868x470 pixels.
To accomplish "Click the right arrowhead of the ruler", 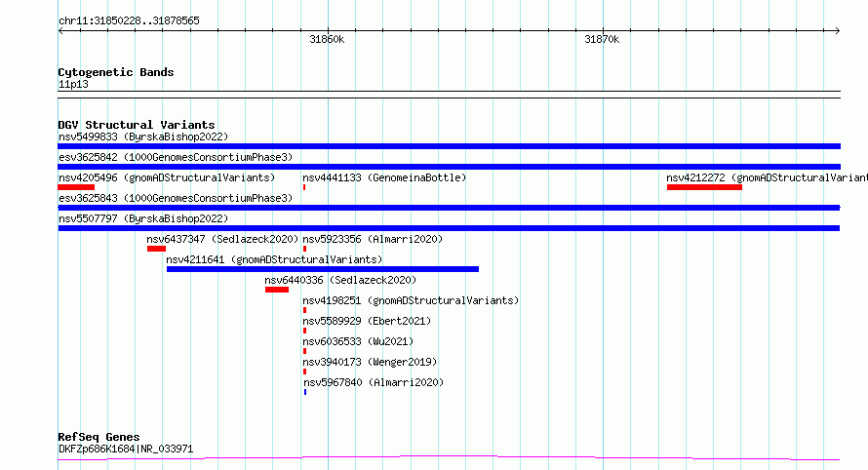I will pyautogui.click(x=838, y=31).
